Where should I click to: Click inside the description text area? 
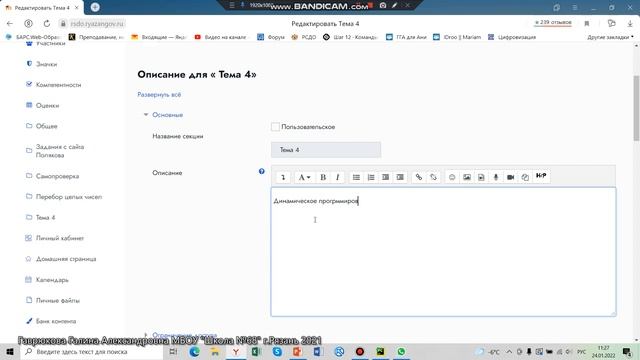coord(443,251)
